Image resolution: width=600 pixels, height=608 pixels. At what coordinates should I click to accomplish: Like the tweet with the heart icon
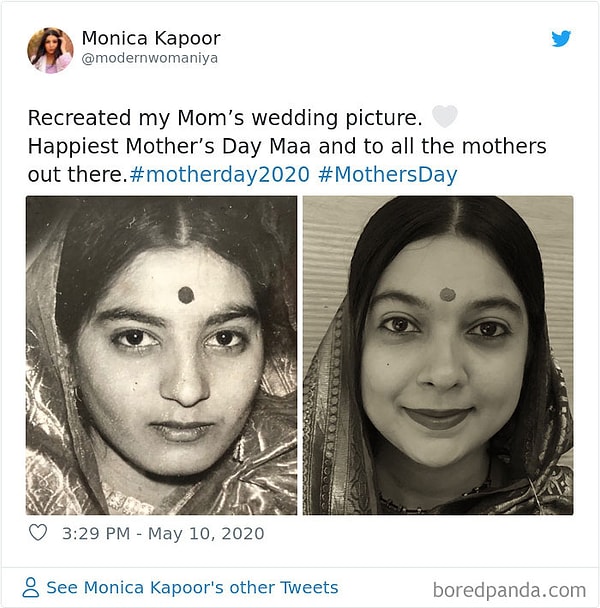pyautogui.click(x=38, y=533)
